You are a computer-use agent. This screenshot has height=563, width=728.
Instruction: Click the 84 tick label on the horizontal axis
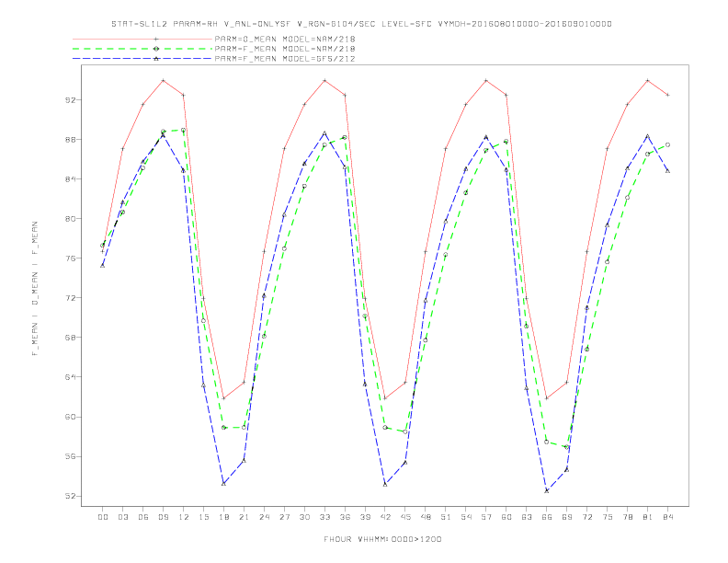tap(668, 517)
